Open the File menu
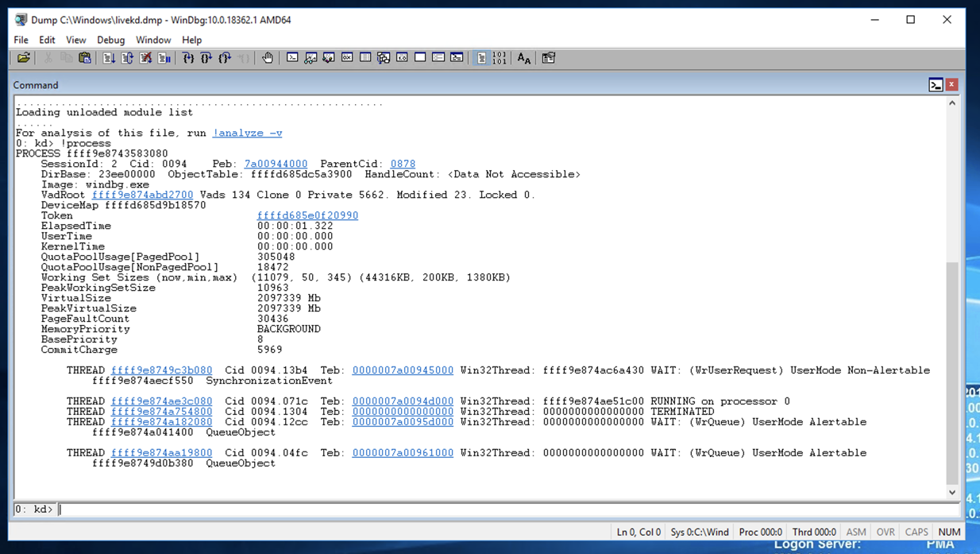 21,40
